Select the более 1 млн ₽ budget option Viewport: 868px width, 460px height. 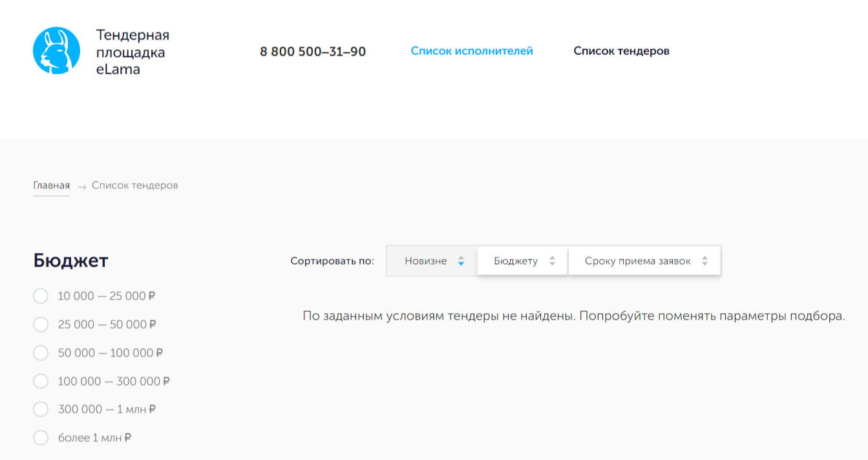pos(41,437)
